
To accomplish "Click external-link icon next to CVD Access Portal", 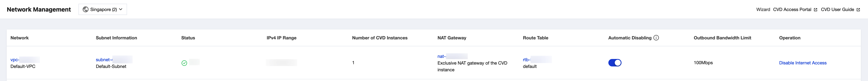I will 815,10.
